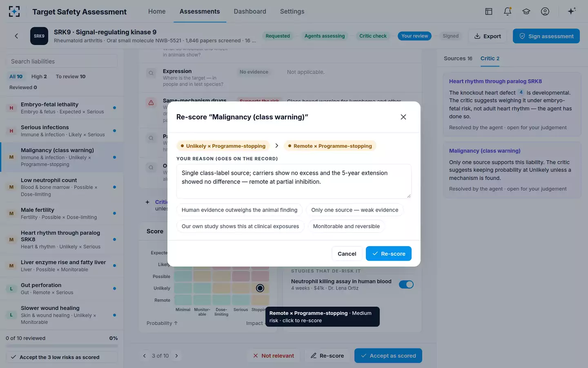The image size is (588, 368).
Task: Click source citation badge 4
Action: point(521,92)
